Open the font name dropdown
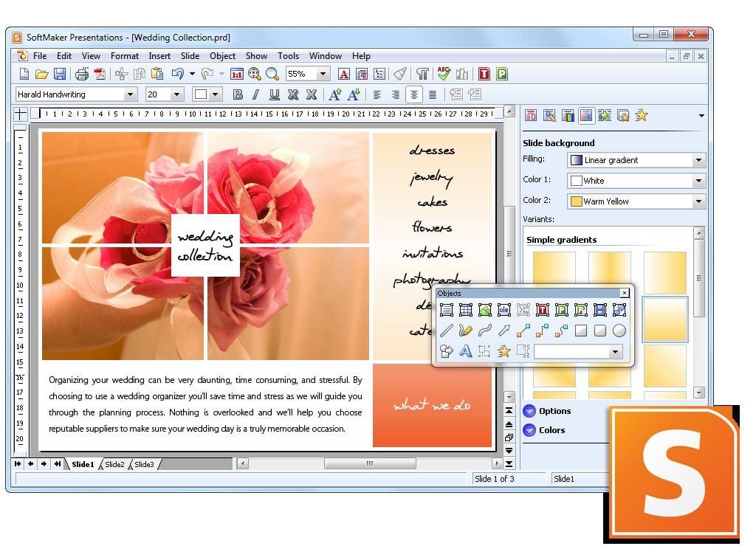This screenshot has width=756, height=546. [x=130, y=94]
